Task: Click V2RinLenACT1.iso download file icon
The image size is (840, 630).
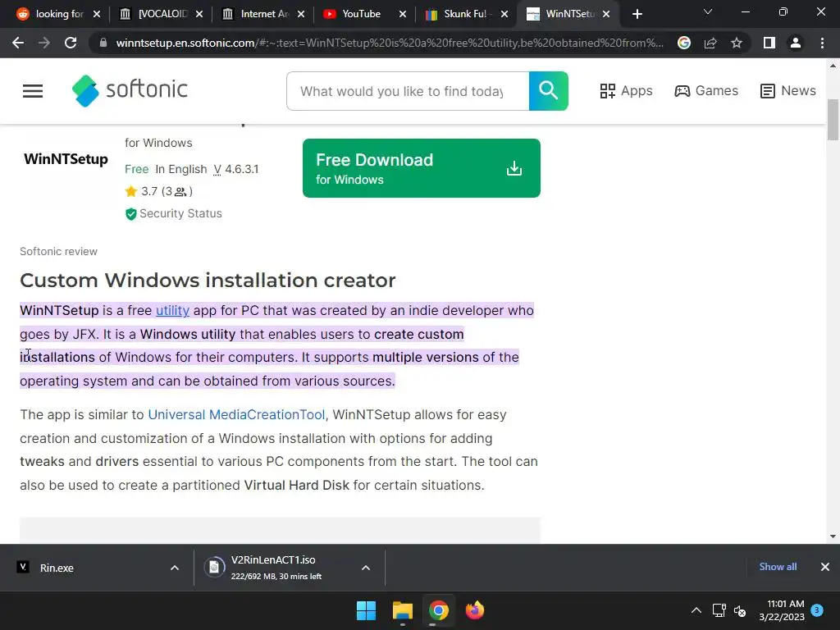Action: click(x=214, y=567)
